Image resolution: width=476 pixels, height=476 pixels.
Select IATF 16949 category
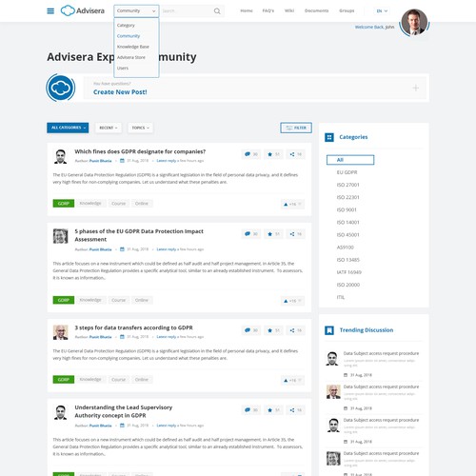coord(348,272)
